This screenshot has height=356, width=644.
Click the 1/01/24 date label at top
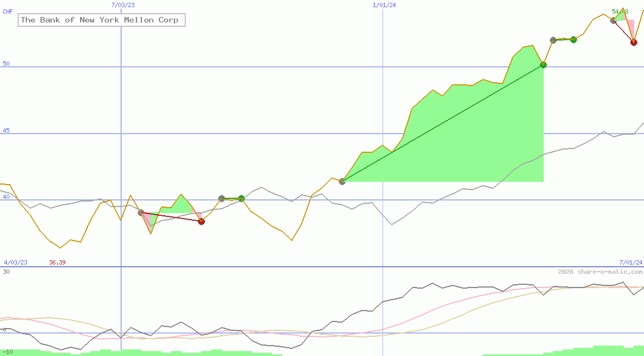pyautogui.click(x=384, y=5)
